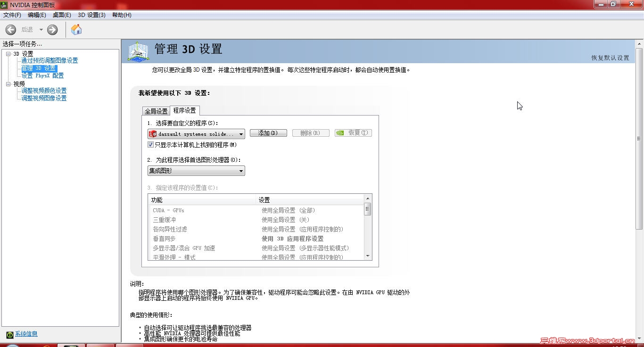Open 调整视频图像设置 in the task tree
The height and width of the screenshot is (347, 644).
[44, 98]
